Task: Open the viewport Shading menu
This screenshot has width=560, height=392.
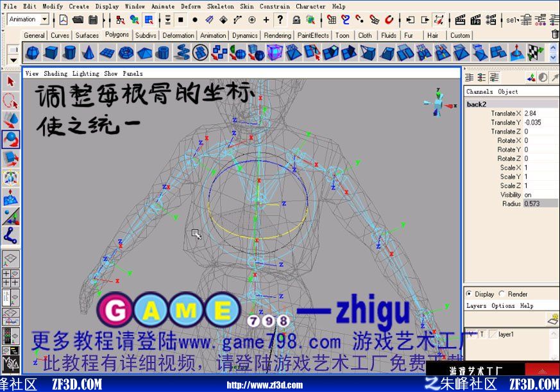Action: click(x=55, y=73)
